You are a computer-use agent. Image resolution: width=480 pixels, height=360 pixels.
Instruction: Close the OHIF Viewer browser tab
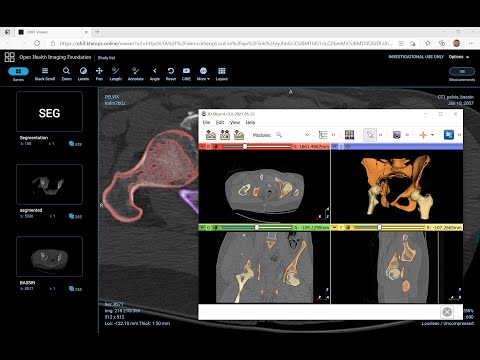tap(86, 32)
